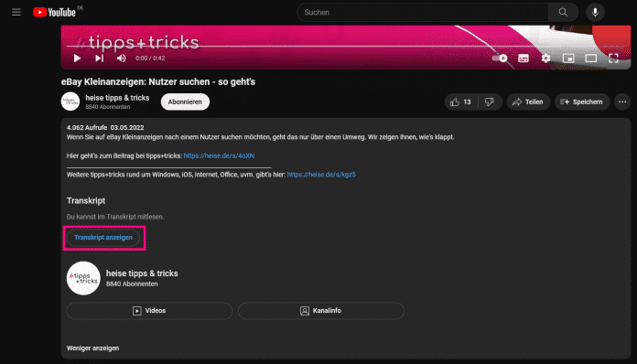
Task: Open the heise.de/s/kgz5 link
Action: 321,175
